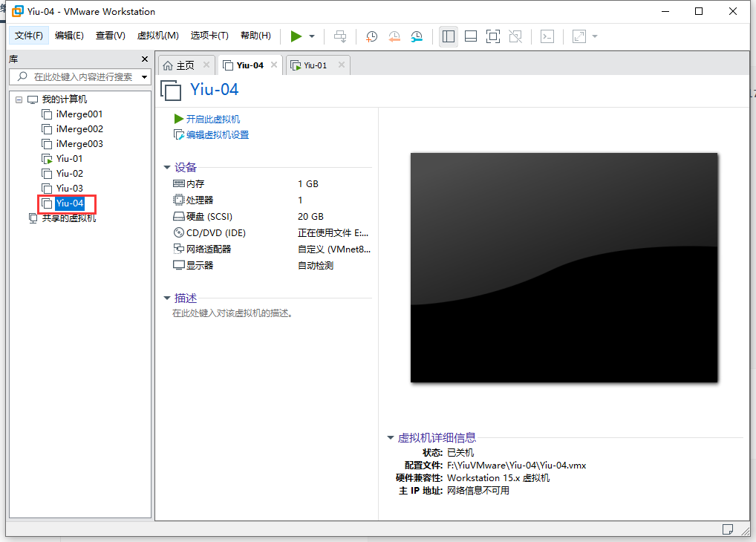Click Send Ctrl+Alt+Del toolbar icon
Screen dimensions: 756x542
(340, 36)
